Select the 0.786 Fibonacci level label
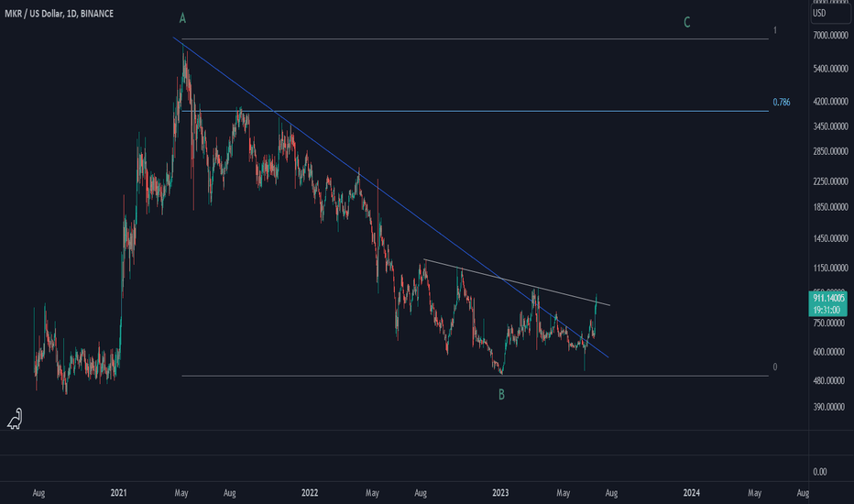This screenshot has height=504, width=854. (x=781, y=102)
